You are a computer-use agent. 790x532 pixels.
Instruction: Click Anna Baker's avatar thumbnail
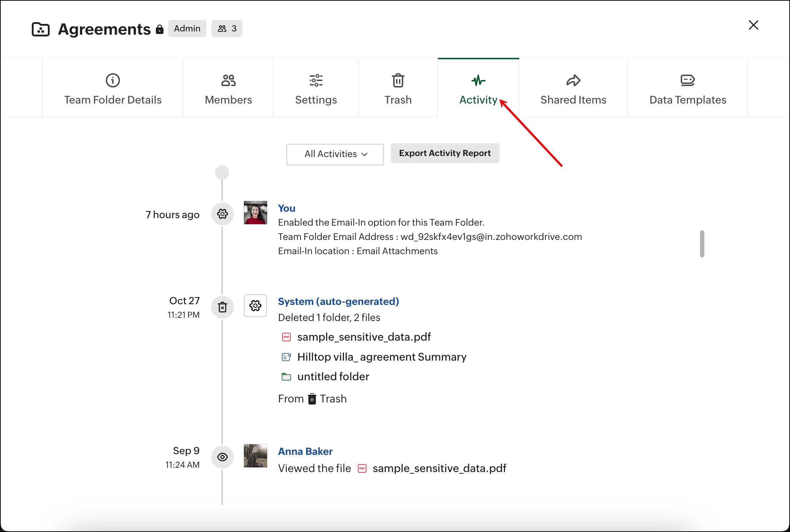coord(255,456)
